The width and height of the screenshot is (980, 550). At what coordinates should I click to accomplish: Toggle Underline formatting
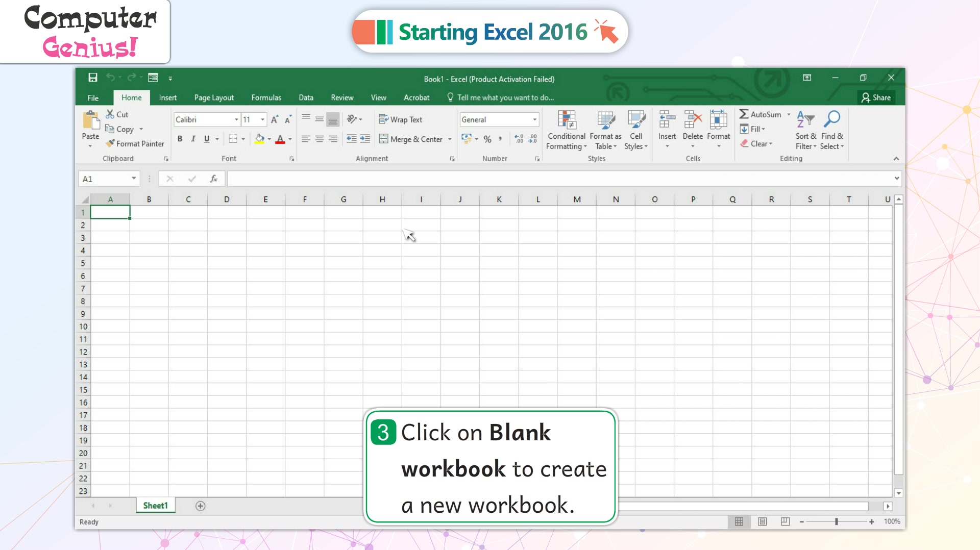point(207,139)
